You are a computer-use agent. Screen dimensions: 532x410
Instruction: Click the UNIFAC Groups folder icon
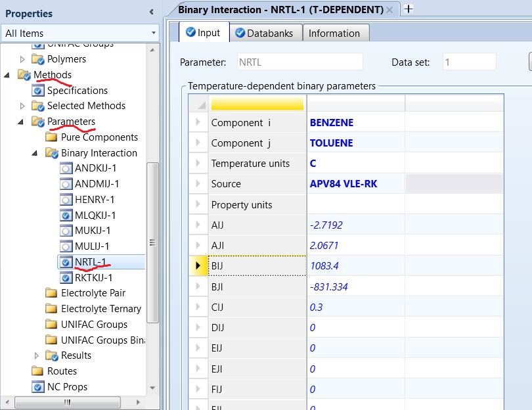pos(51,325)
